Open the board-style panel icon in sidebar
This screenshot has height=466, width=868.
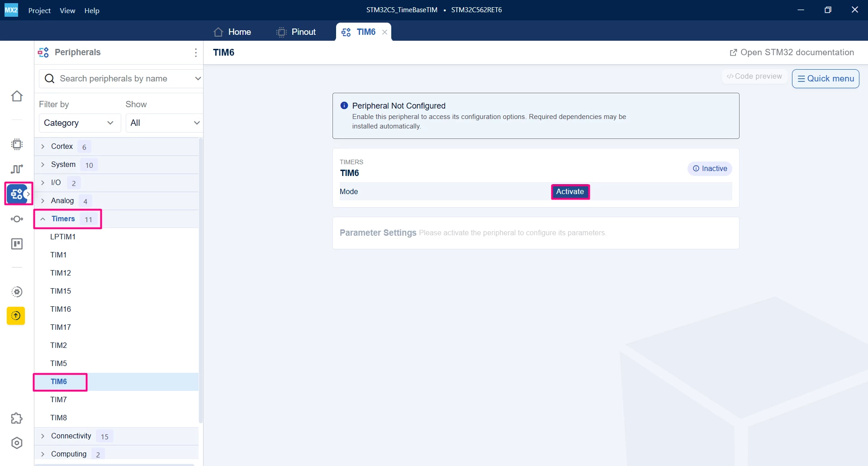tap(17, 244)
